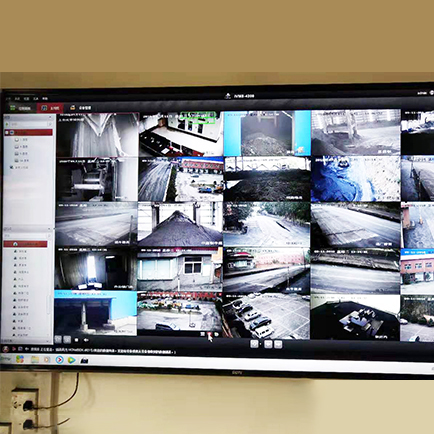Open the Main View tab highlighted red
This screenshot has width=434, height=434.
click(50, 108)
